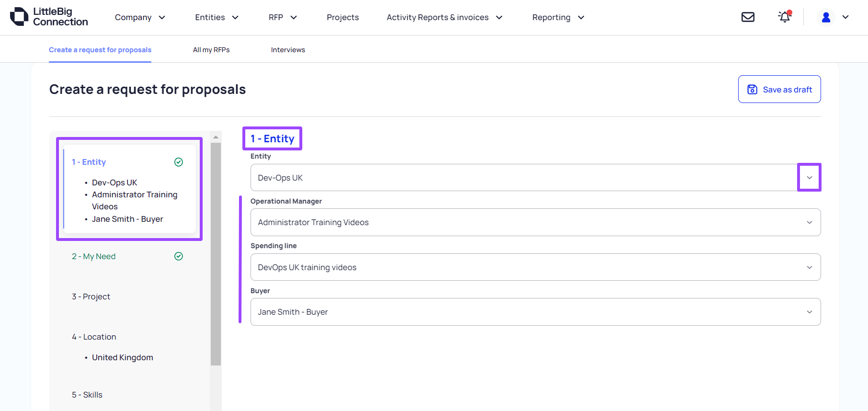Click Dev-Ops UK in sidebar summary

[114, 183]
